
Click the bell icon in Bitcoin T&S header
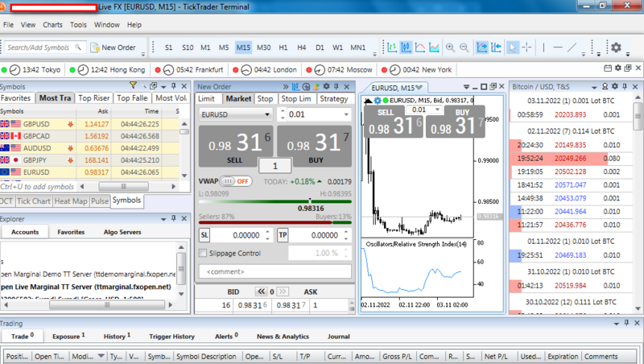point(605,86)
